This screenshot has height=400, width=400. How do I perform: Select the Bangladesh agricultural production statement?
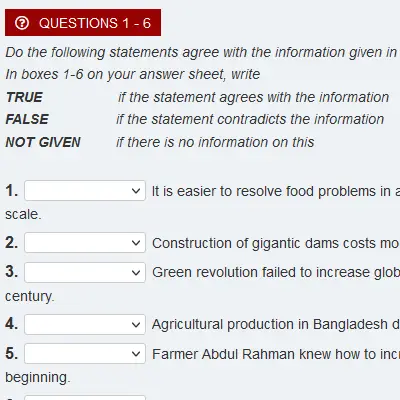(276, 324)
